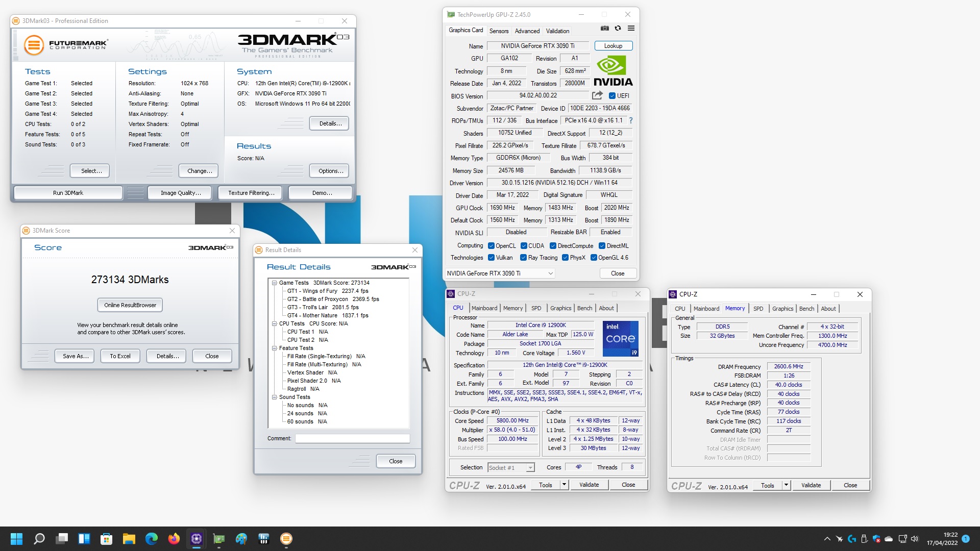Click the Run 3DMark button
This screenshot has height=551, width=980.
(x=68, y=193)
